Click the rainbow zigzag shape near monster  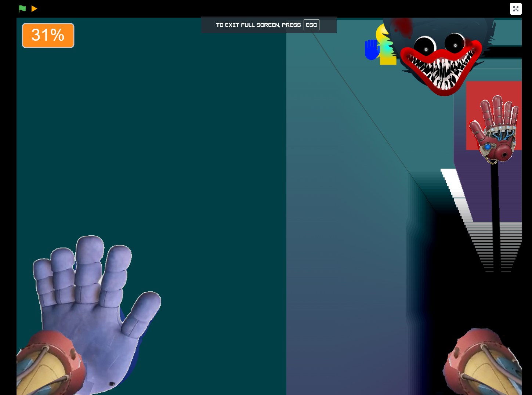(x=387, y=47)
